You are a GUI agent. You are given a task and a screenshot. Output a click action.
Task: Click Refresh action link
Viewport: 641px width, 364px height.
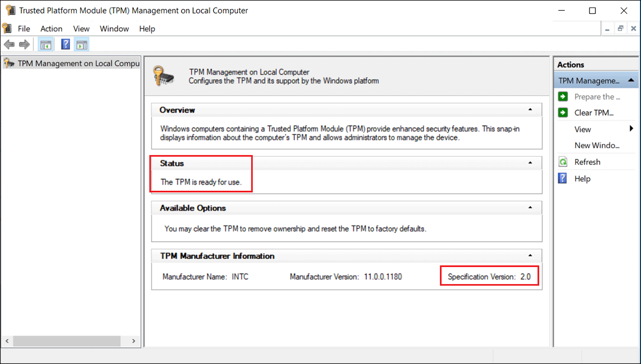coord(587,162)
